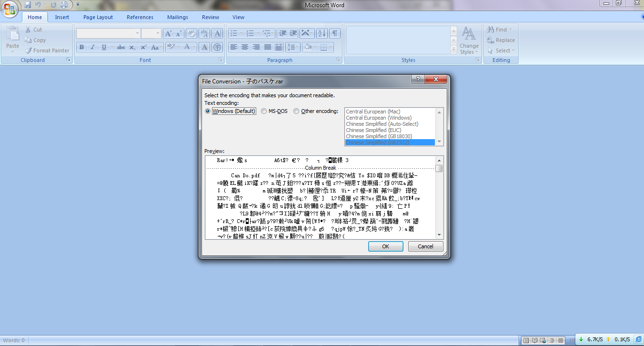Select the MS-DOS encoding radio button
Image resolution: width=644 pixels, height=346 pixels.
coord(264,111)
